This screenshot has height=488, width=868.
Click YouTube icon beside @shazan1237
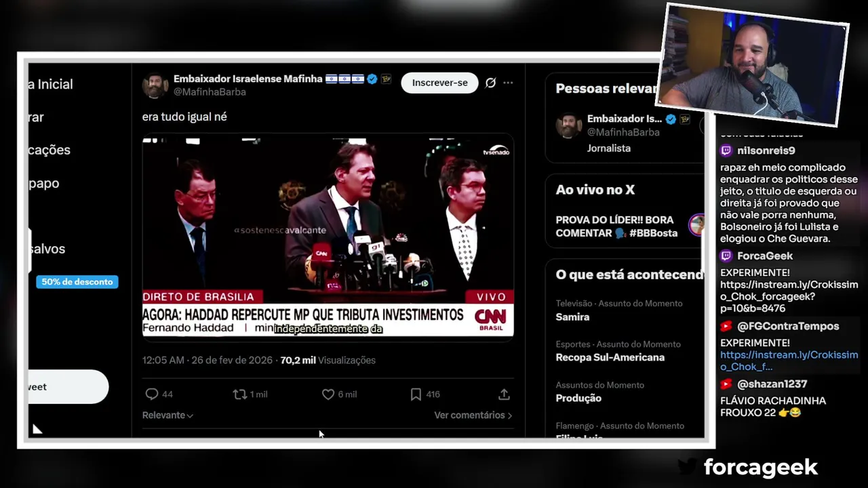coord(726,384)
